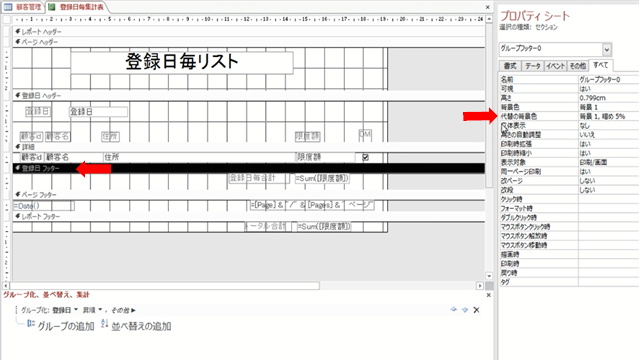
Task: Switch to the イベント property tab
Action: pyautogui.click(x=555, y=66)
